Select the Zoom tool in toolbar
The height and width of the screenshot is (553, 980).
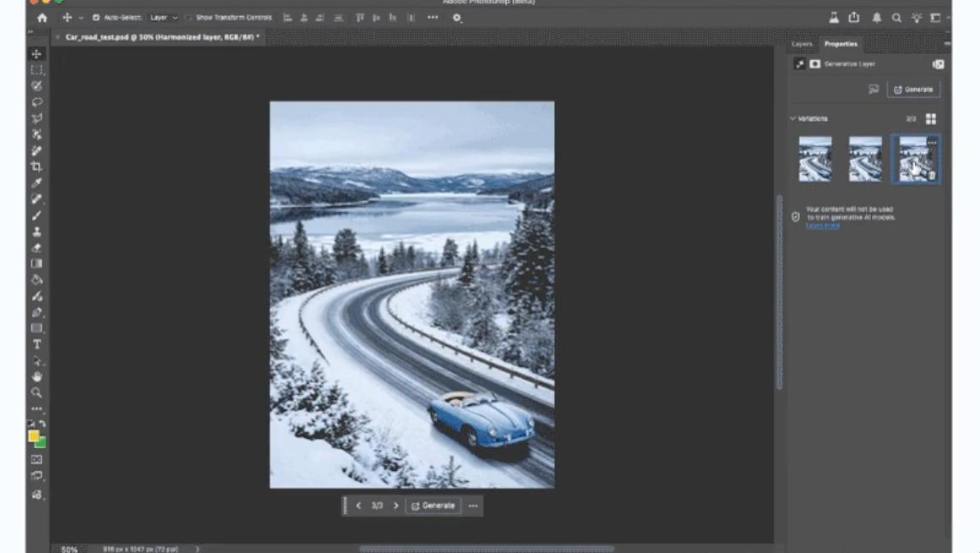coord(36,392)
